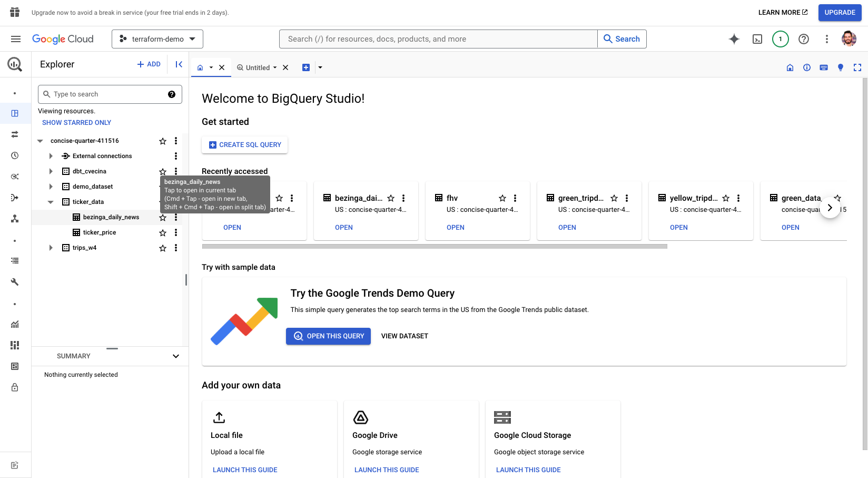Open more actions for ticker_price table

(x=176, y=232)
